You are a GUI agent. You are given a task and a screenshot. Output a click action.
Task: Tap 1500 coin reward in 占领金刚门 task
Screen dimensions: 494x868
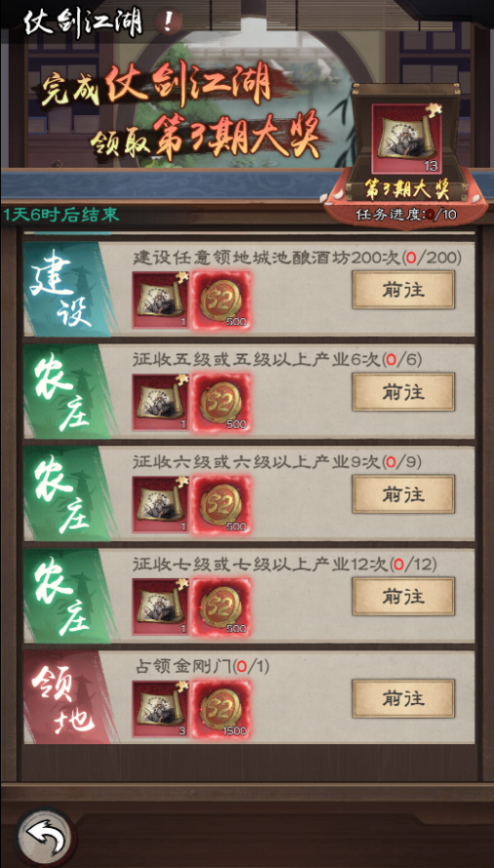click(x=220, y=709)
